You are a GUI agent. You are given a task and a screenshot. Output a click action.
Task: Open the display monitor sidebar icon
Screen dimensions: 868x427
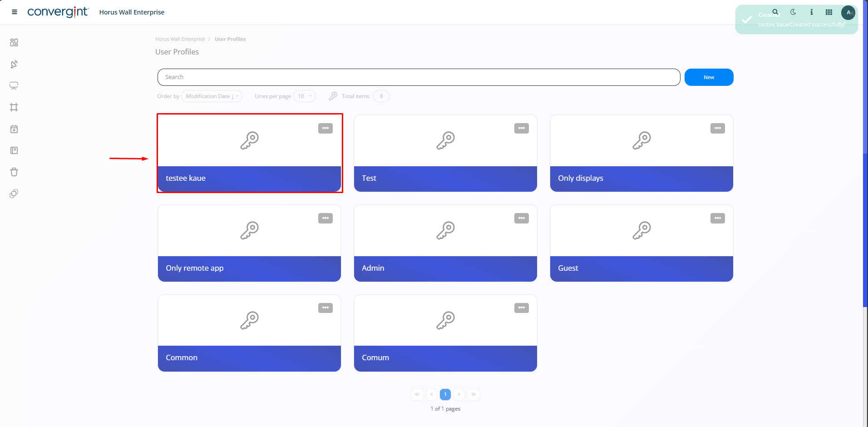[14, 86]
